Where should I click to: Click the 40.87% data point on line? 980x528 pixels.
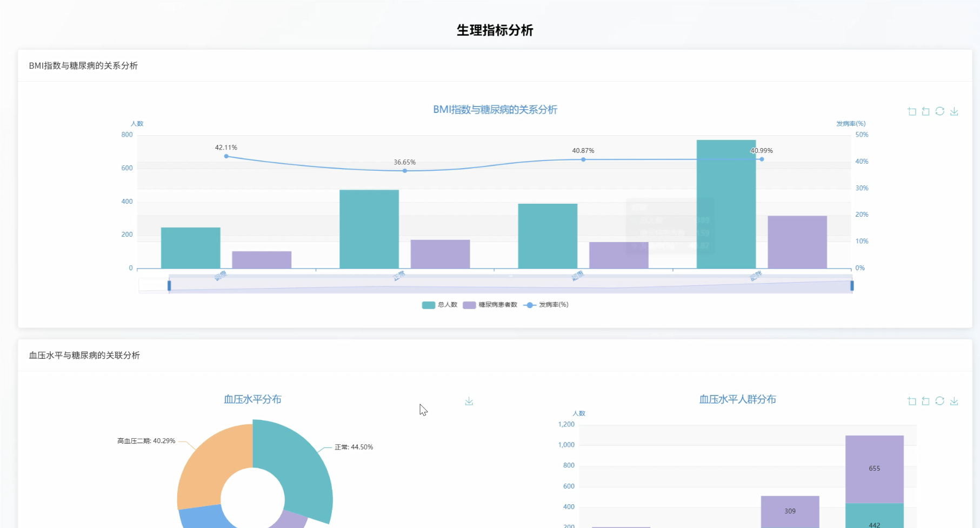point(583,159)
